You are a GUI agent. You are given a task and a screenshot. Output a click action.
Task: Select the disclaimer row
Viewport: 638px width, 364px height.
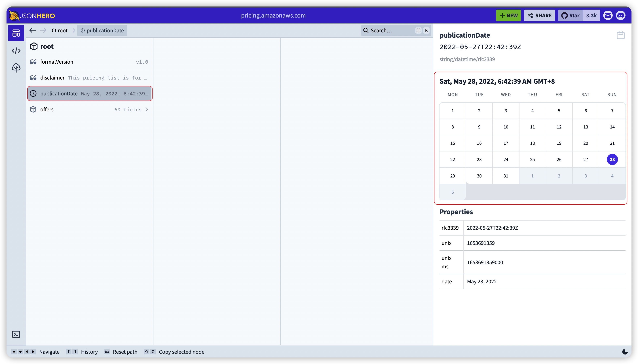click(89, 78)
